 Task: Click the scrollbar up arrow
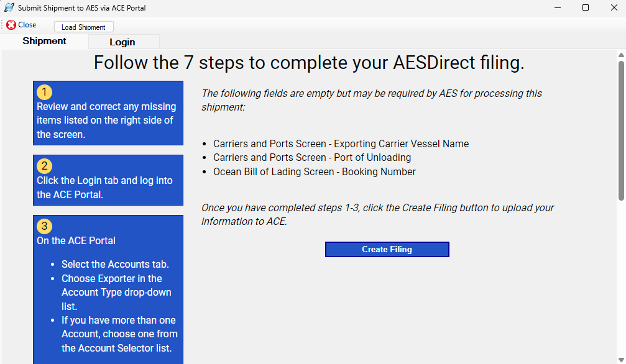tap(620, 55)
